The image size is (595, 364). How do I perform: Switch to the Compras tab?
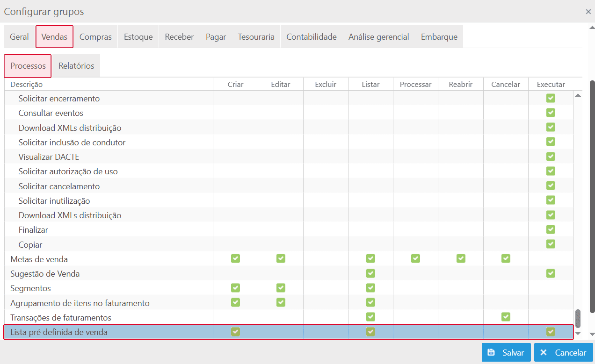point(95,37)
